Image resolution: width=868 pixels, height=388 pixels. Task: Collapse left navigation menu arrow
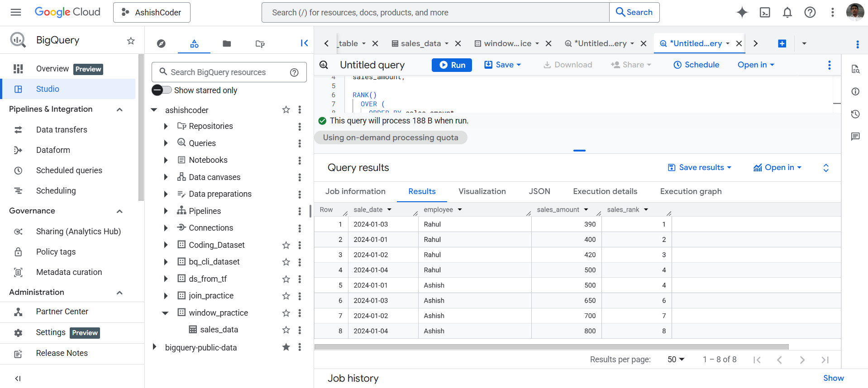(18, 379)
